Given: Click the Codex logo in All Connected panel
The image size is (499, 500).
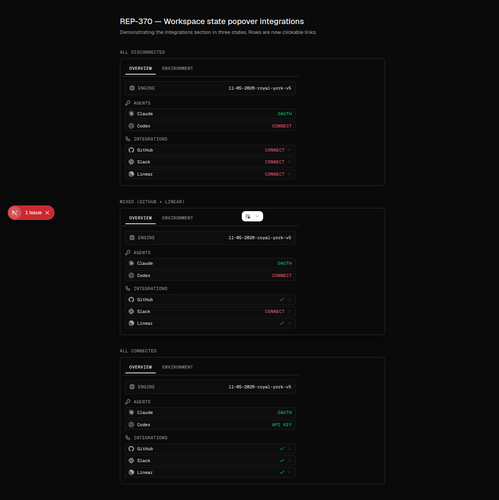Looking at the screenshot, I should click(131, 425).
